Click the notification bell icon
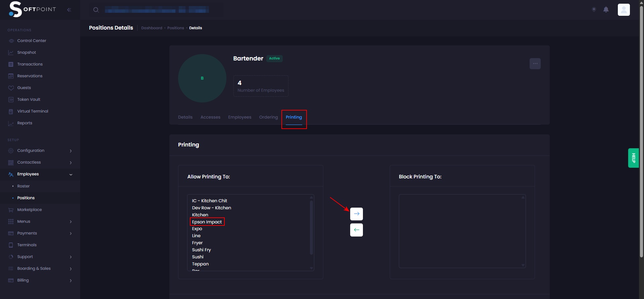Viewport: 644px width, 299px height. click(606, 10)
